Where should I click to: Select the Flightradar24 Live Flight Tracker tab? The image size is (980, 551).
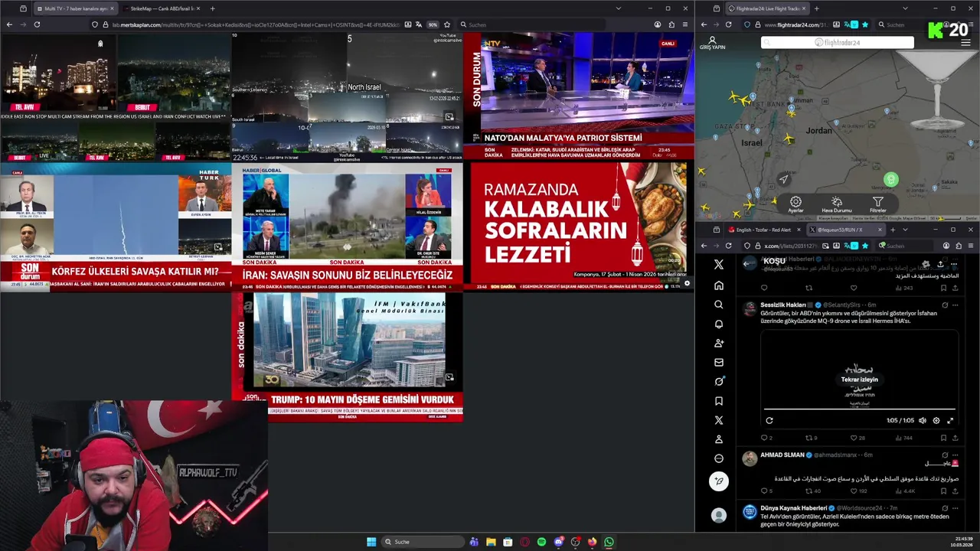pos(767,8)
